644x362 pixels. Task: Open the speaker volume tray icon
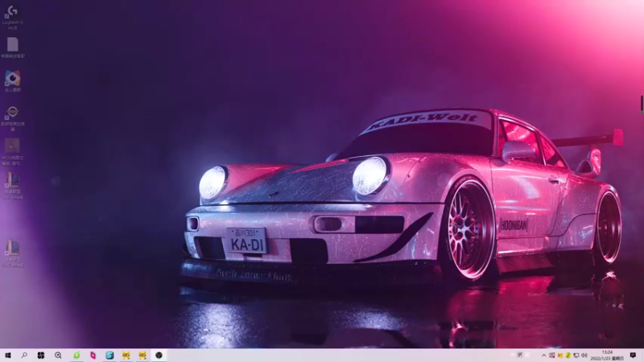(x=584, y=356)
